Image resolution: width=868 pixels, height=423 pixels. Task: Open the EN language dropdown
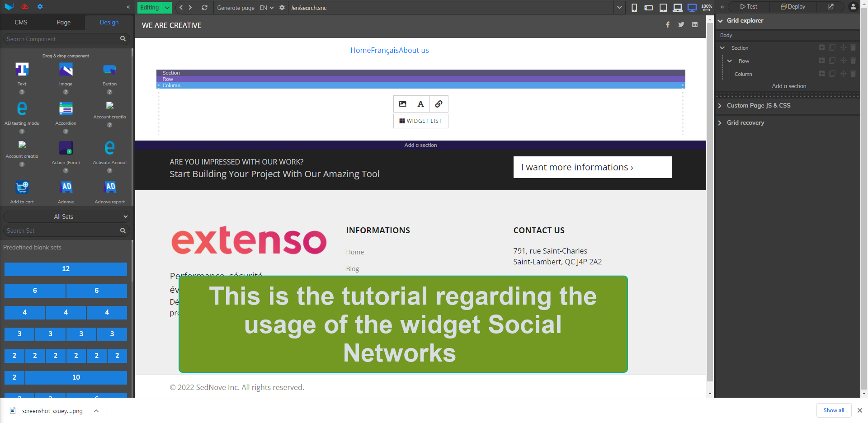[267, 8]
